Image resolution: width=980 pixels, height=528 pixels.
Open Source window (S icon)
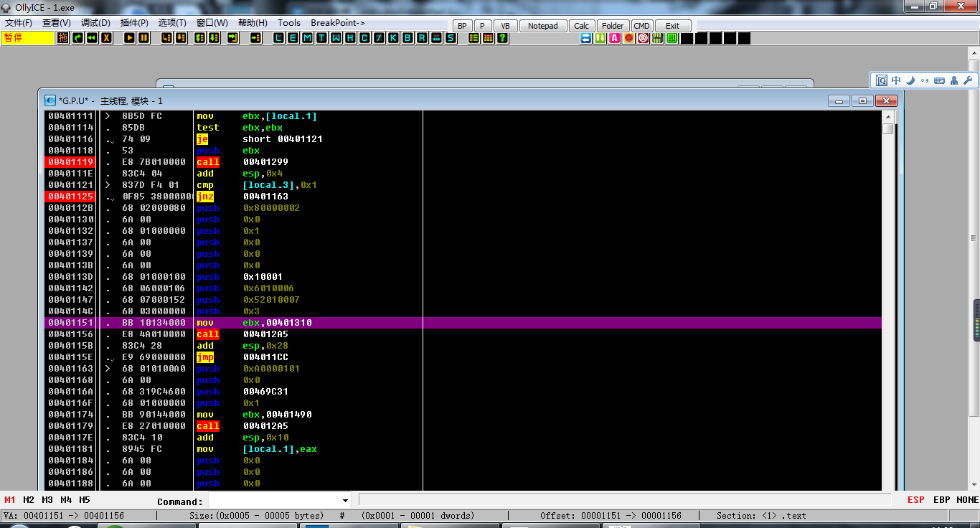click(451, 38)
